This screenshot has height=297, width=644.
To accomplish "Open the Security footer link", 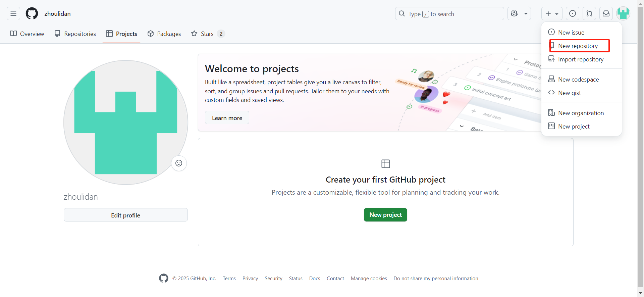I will coord(273,279).
